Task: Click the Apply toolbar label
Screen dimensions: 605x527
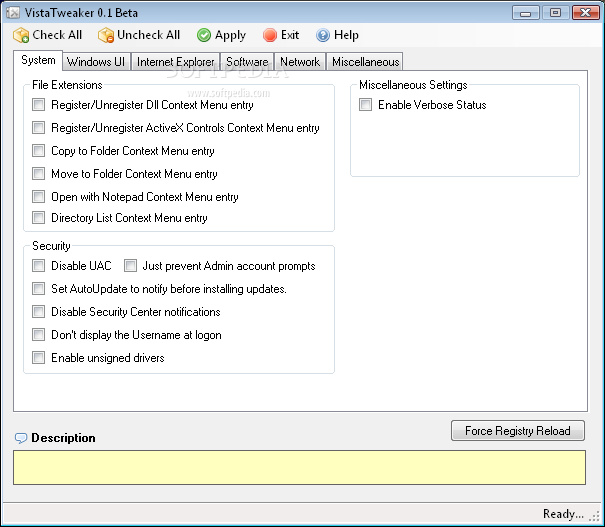Action: 230,35
